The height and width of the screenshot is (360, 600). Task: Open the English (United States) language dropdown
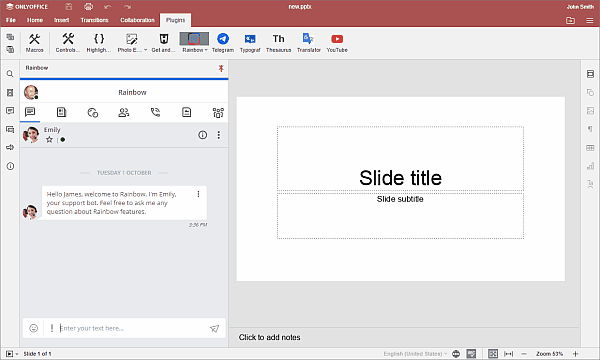pos(415,354)
